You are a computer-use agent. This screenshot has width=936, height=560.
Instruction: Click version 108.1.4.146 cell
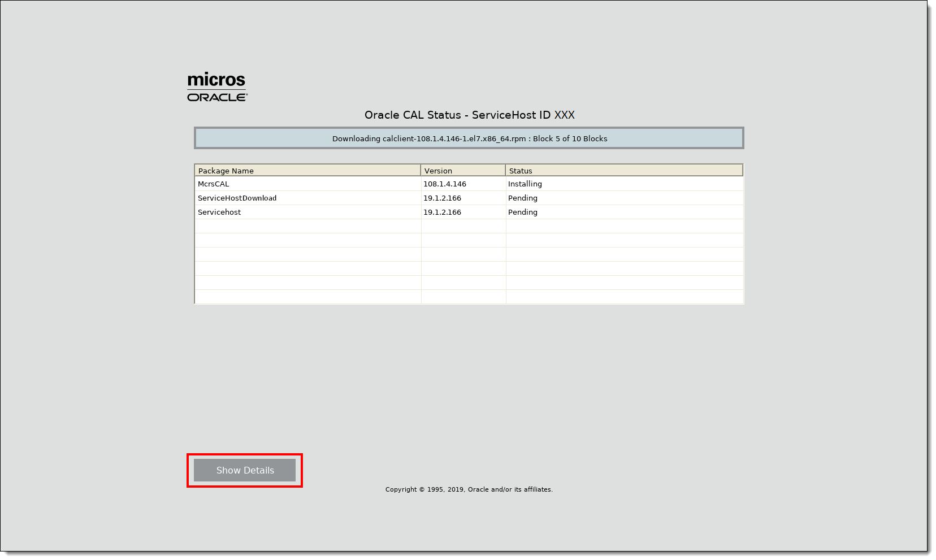445,184
